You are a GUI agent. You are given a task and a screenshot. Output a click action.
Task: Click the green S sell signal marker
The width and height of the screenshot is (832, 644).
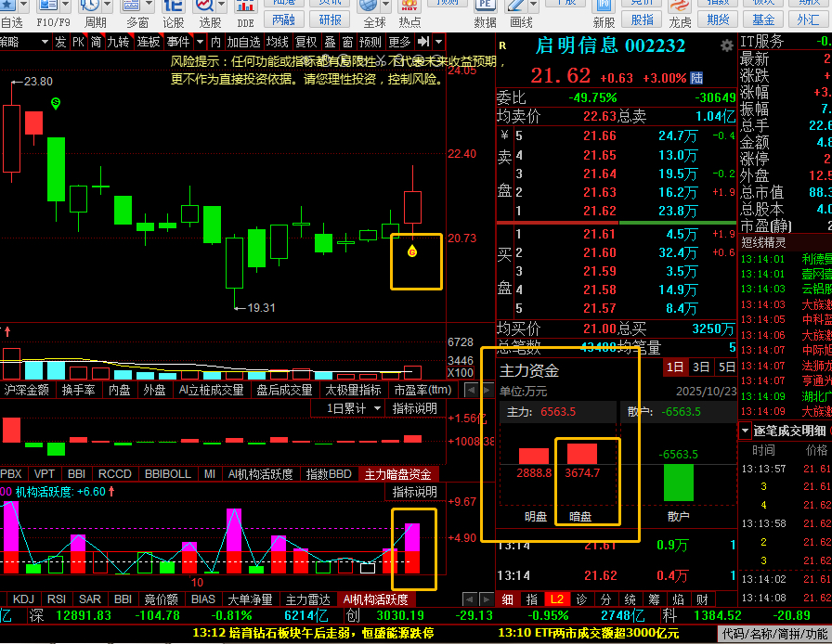(x=55, y=103)
